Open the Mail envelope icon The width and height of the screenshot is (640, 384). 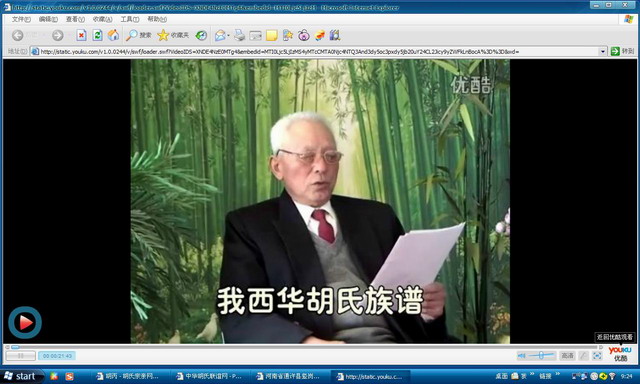point(220,36)
